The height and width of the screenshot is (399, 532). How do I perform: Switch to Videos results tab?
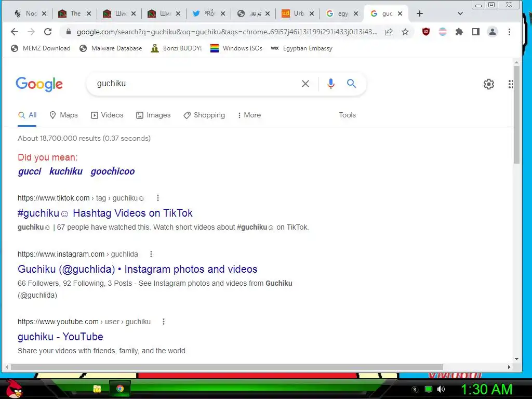(x=107, y=115)
